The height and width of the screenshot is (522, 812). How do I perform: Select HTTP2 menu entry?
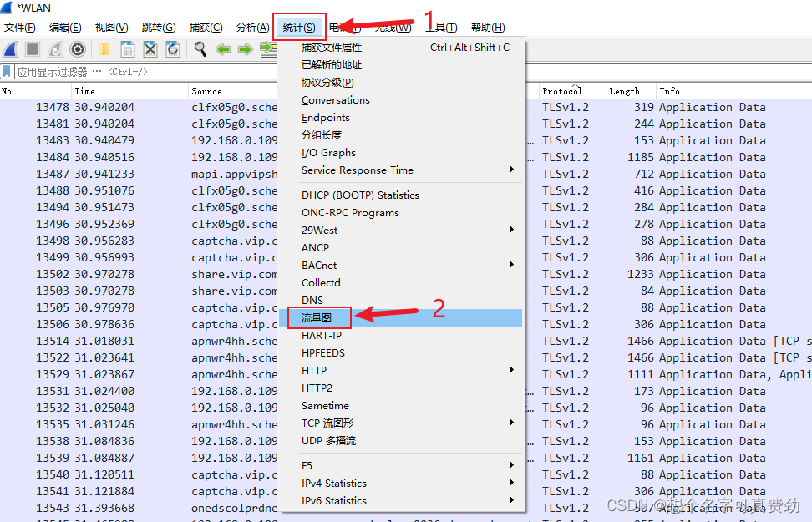(401, 388)
